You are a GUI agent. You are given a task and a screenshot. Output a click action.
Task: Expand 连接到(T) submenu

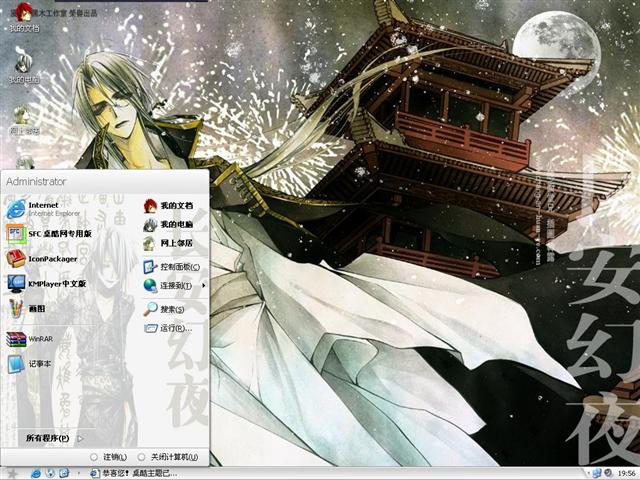point(174,285)
